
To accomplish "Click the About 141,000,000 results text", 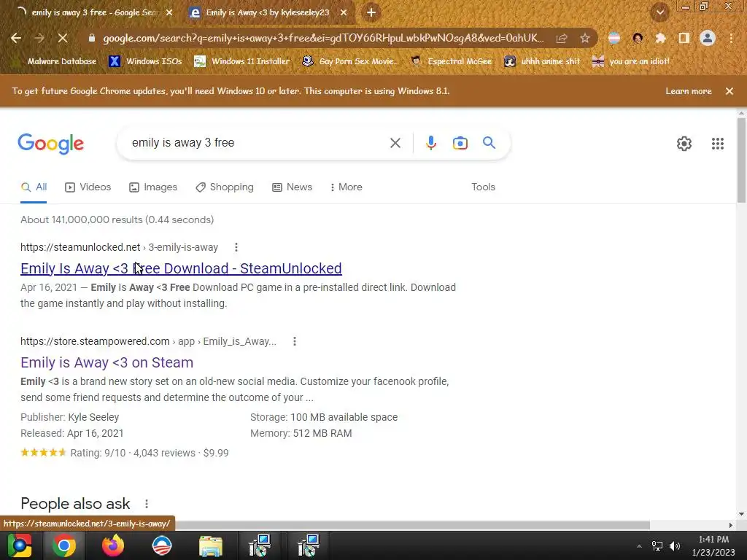I will (117, 220).
